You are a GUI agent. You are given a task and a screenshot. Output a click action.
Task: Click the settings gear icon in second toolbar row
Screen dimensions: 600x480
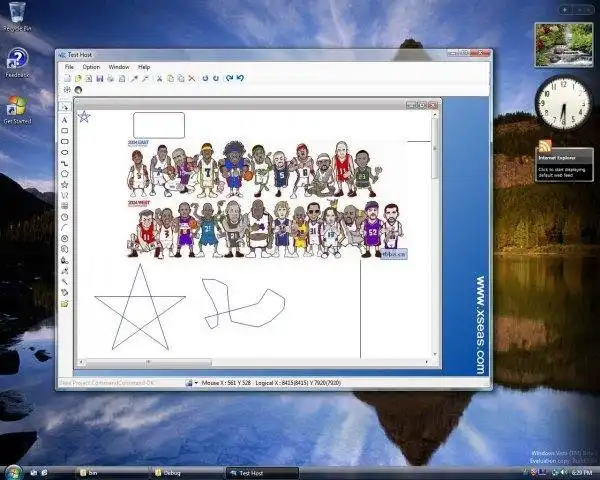[x=67, y=90]
